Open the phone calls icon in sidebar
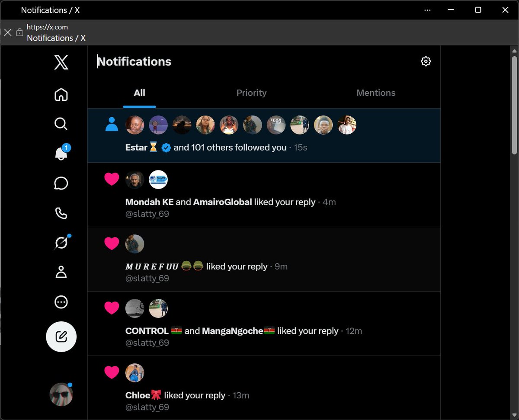 (x=61, y=213)
